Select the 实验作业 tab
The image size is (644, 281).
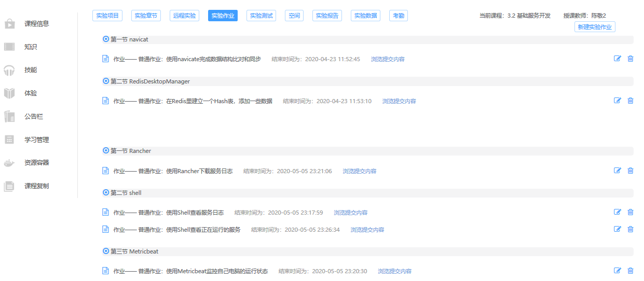pyautogui.click(x=223, y=16)
